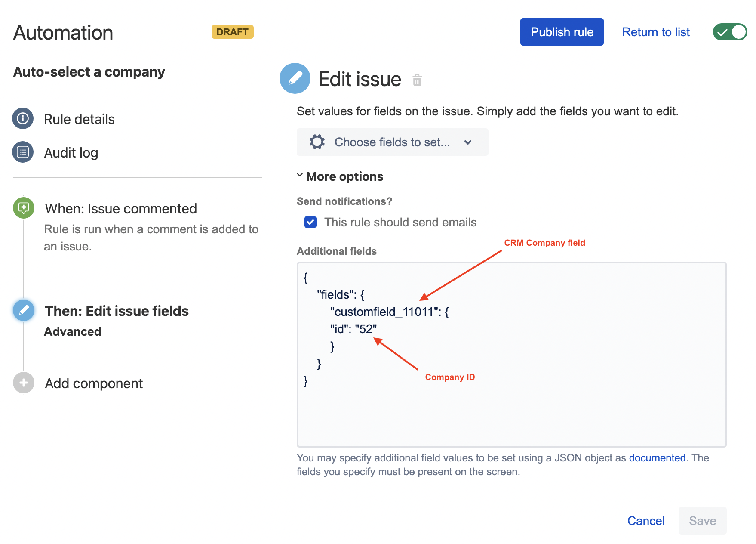Click the large Edit issue pencil icon

click(295, 78)
